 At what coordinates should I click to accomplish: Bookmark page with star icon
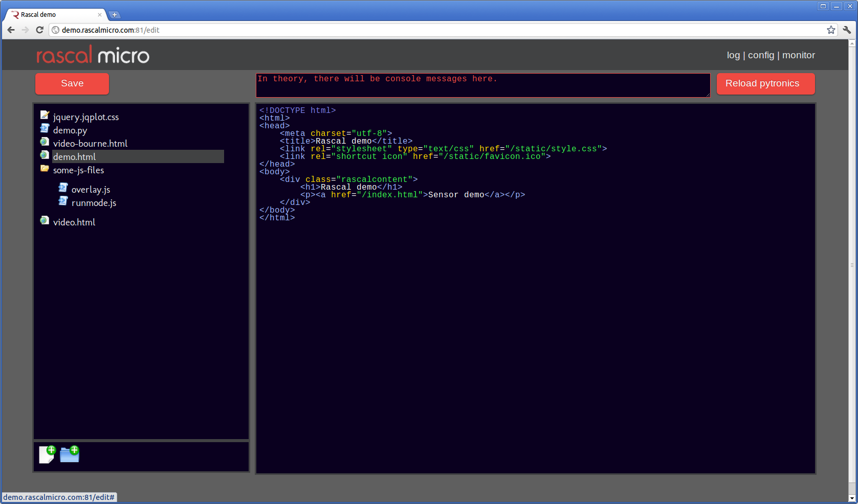831,30
